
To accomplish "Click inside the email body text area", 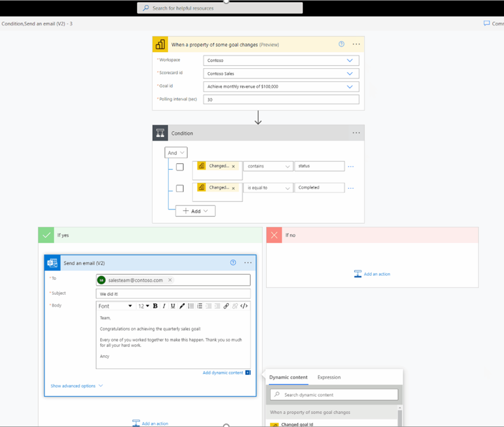I will [173, 340].
